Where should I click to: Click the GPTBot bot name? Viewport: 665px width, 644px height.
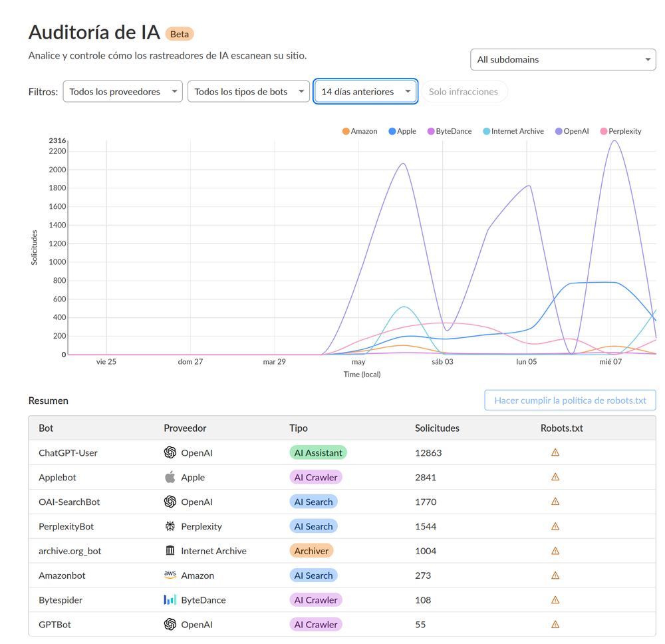(x=55, y=625)
